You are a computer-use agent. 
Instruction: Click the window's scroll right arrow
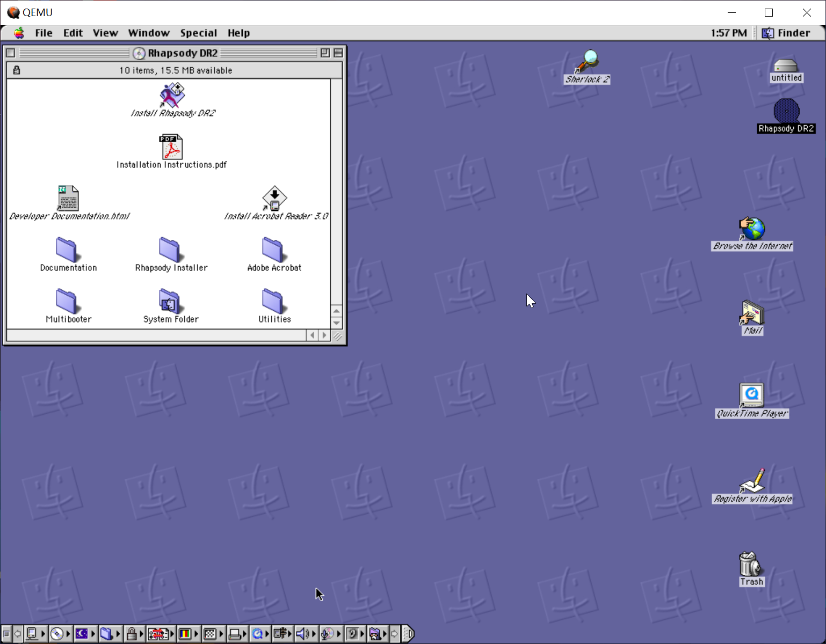324,335
